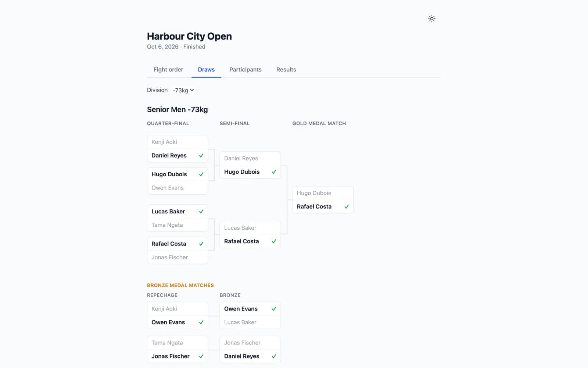Click the checkmark beside bronze winner Owen Evans

[x=274, y=309]
